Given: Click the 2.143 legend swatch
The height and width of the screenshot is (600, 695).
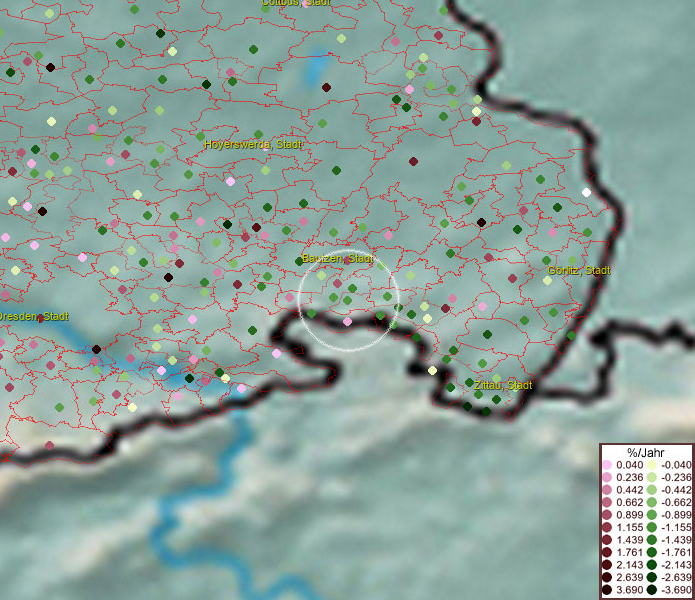Looking at the screenshot, I should (x=609, y=565).
